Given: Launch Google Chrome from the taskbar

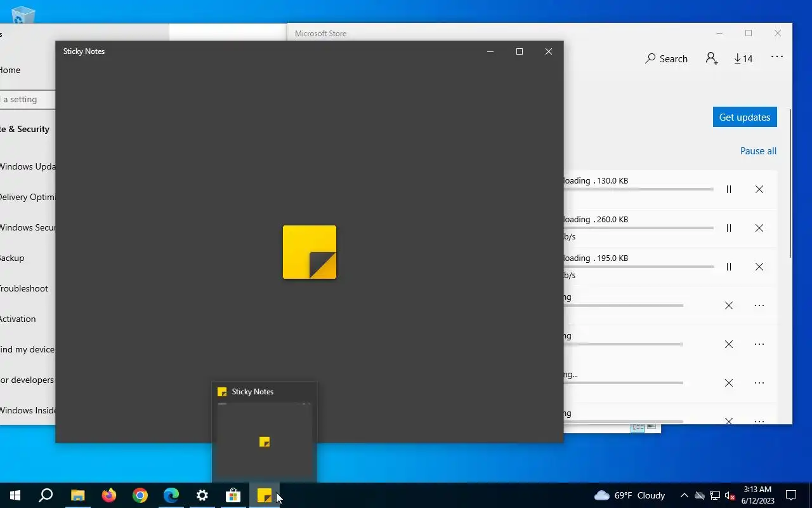Looking at the screenshot, I should [140, 495].
